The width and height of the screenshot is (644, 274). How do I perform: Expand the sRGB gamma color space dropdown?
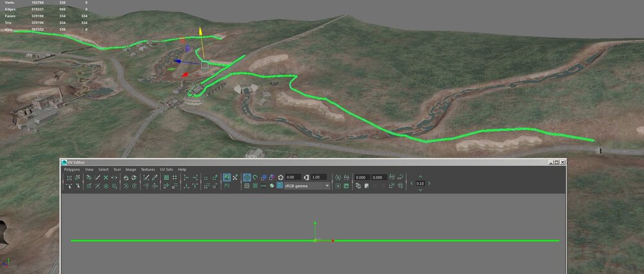pos(327,186)
